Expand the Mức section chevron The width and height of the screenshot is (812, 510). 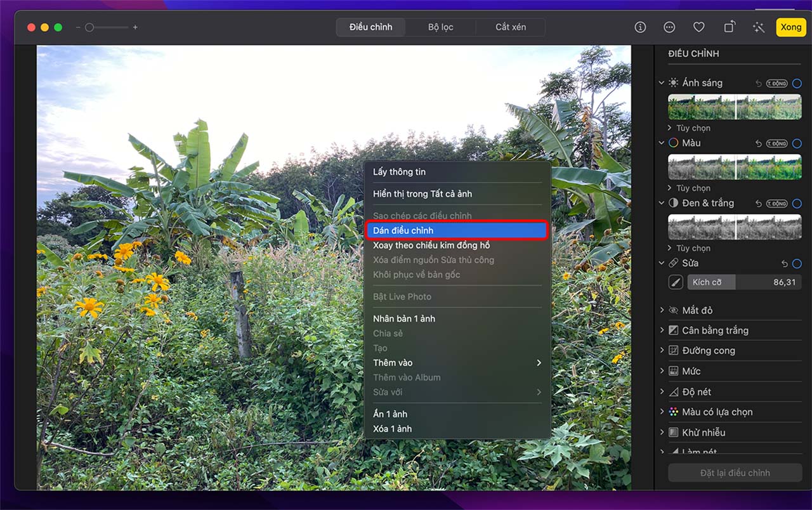662,371
